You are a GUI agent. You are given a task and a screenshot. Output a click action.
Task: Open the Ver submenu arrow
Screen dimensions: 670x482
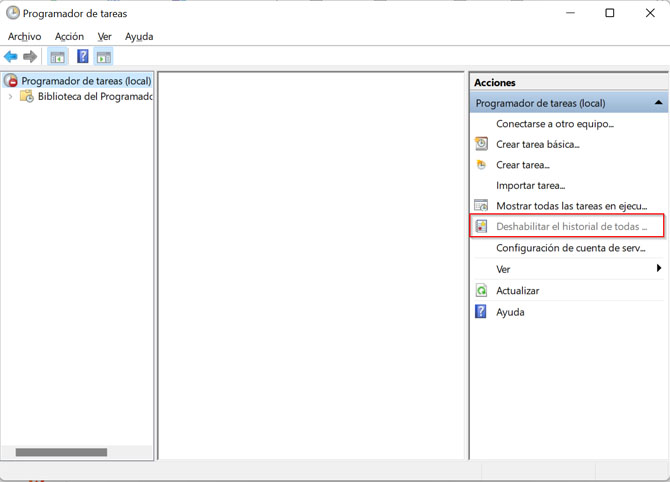[658, 269]
